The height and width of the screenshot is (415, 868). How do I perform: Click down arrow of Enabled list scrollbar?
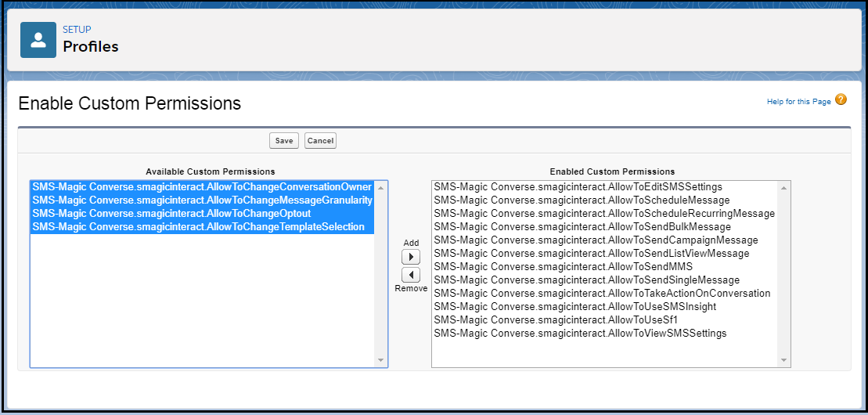(783, 361)
